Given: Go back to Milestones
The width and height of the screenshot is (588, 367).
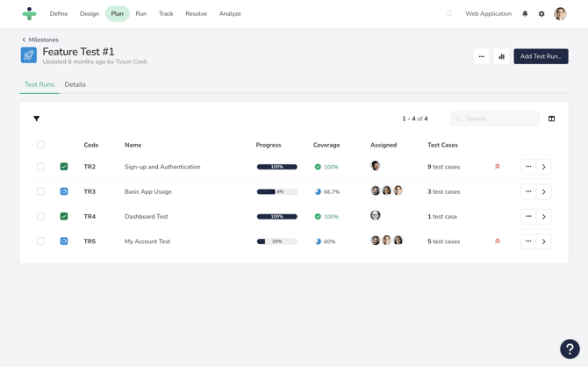Looking at the screenshot, I should pyautogui.click(x=40, y=40).
